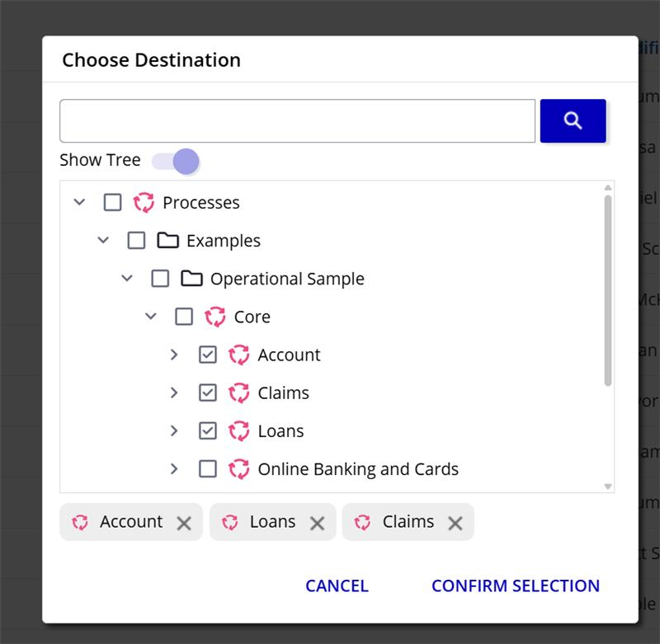Expand the Online Banking and Cards node
Image resolution: width=660 pixels, height=644 pixels.
click(174, 469)
